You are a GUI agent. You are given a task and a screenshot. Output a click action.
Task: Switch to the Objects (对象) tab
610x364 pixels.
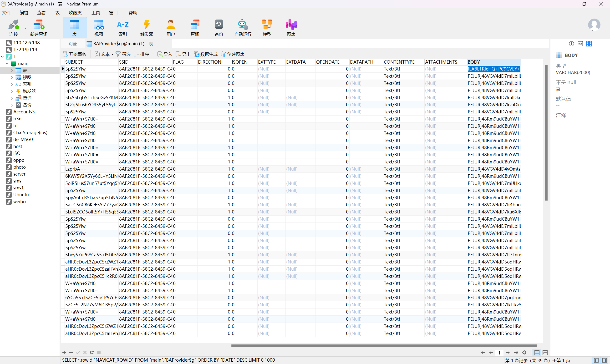click(x=73, y=44)
